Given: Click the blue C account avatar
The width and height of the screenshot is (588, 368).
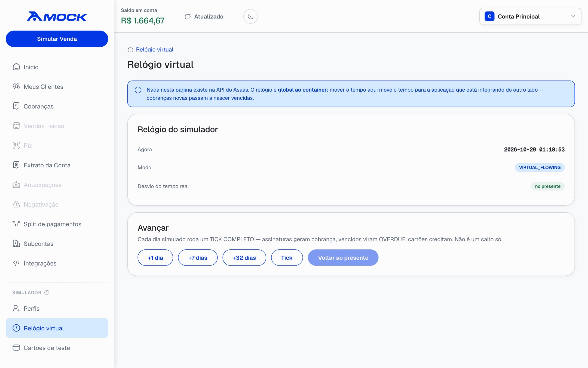Looking at the screenshot, I should click(x=489, y=16).
